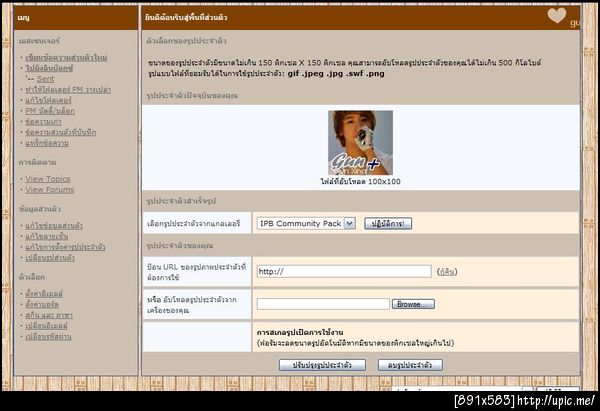Open the View Topics link
Viewport: 600px width, 411px height.
(x=48, y=179)
